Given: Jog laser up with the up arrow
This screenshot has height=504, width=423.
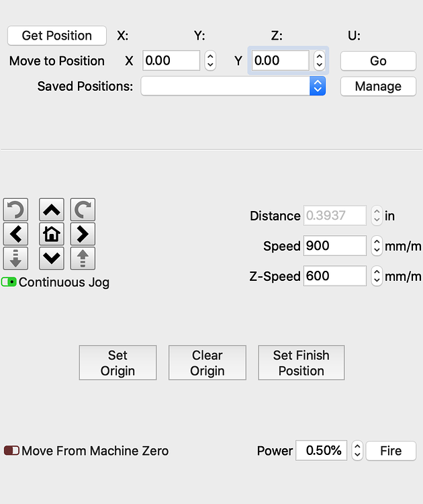Looking at the screenshot, I should pos(52,210).
